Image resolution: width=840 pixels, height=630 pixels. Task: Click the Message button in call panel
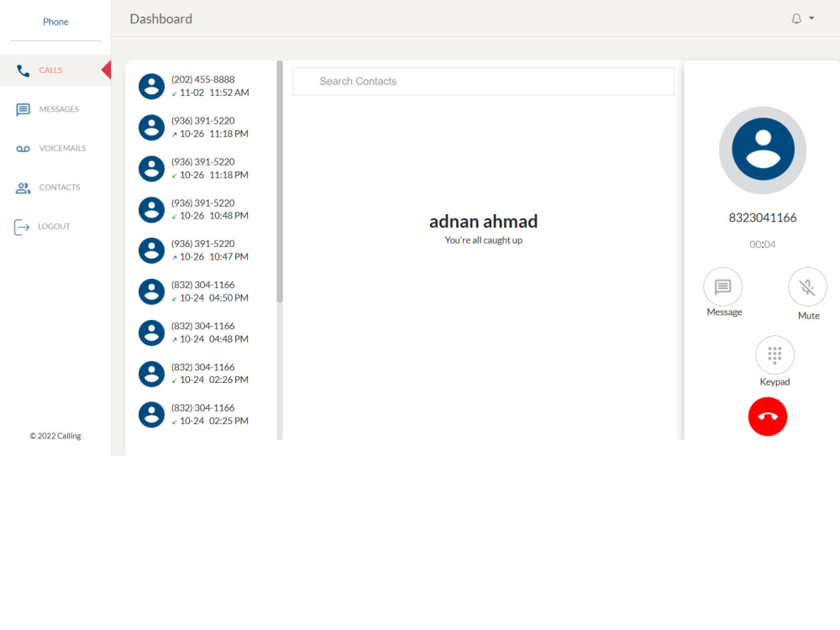tap(722, 287)
